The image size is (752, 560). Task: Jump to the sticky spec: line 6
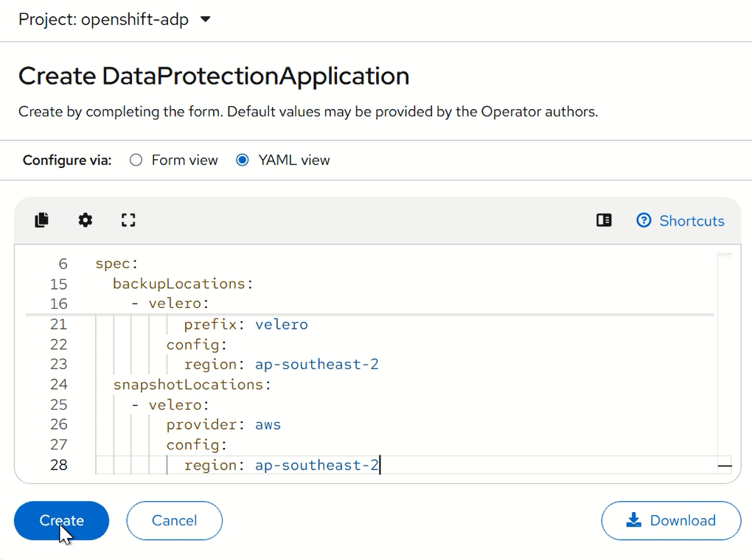pos(116,264)
